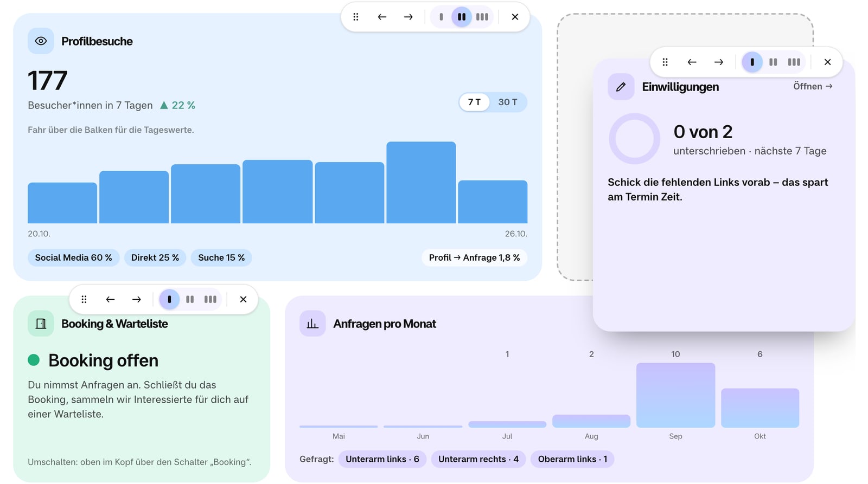Set Profilbesuche card to one-column width
868x484 pixels.
(441, 17)
